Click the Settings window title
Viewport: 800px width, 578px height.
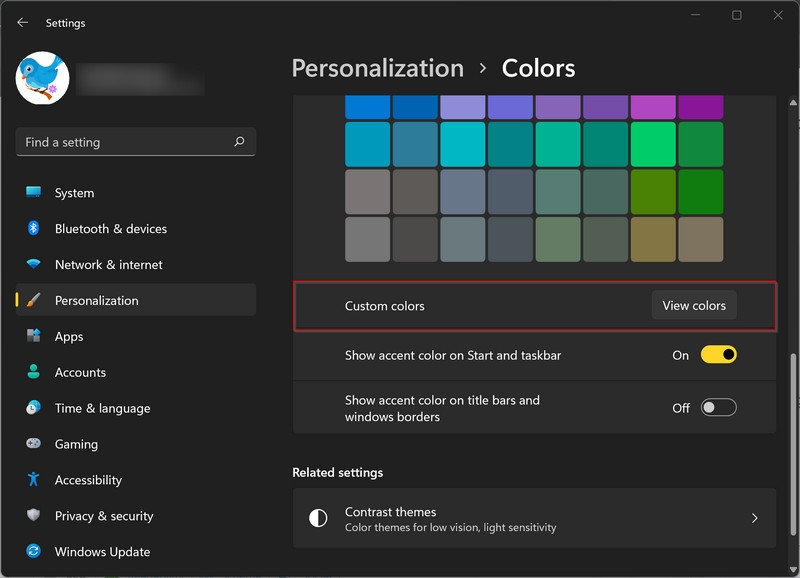(65, 23)
